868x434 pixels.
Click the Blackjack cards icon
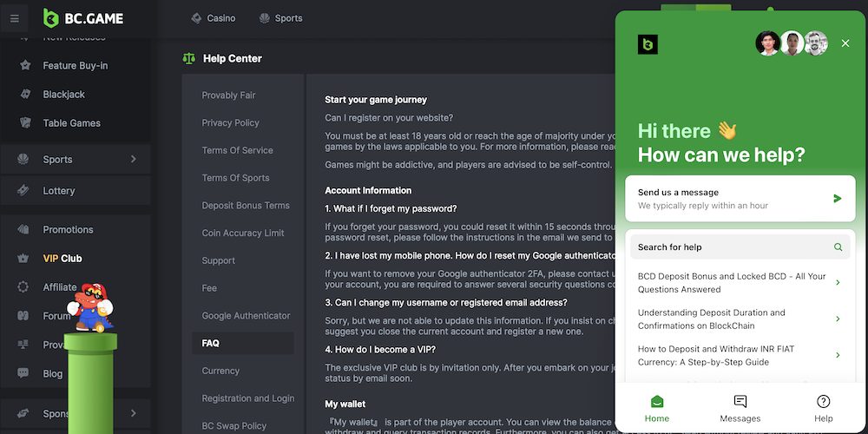(25, 94)
